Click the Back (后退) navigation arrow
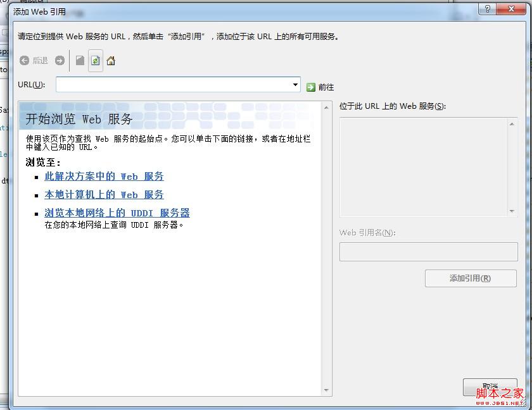This screenshot has width=532, height=410. (x=25, y=61)
